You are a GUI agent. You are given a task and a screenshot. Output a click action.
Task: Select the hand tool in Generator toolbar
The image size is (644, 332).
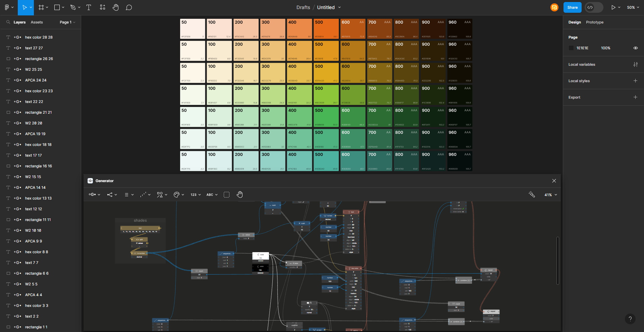pos(240,195)
